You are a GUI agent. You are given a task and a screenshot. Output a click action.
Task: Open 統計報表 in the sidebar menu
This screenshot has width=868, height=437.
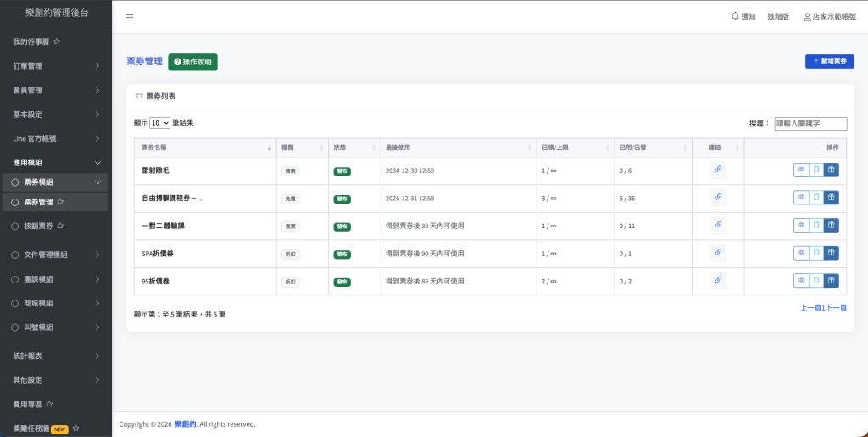tap(55, 356)
